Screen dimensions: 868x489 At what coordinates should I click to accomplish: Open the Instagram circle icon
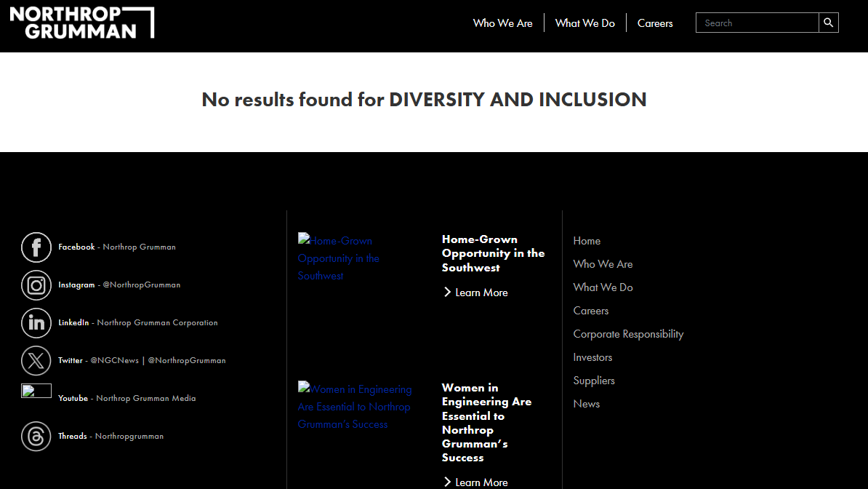(x=36, y=285)
